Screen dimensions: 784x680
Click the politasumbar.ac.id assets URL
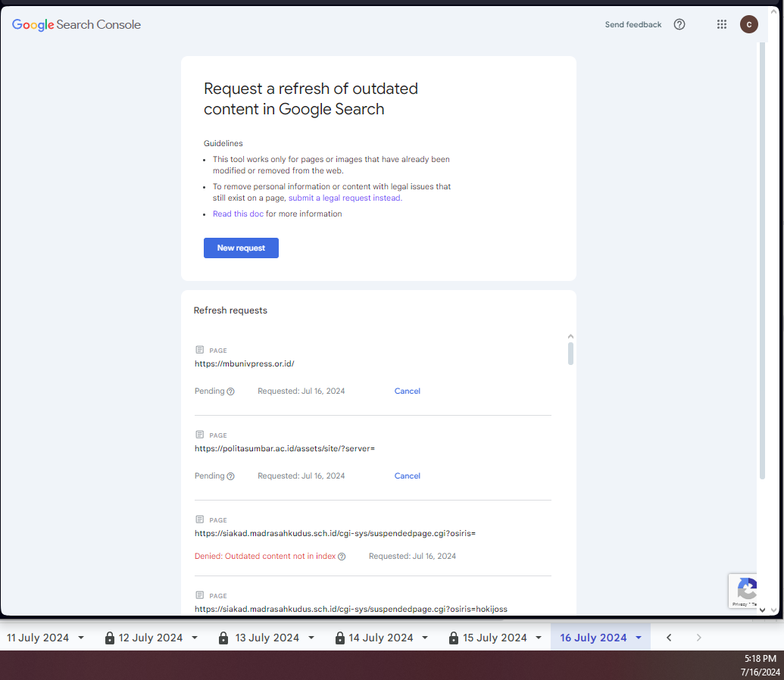click(285, 449)
